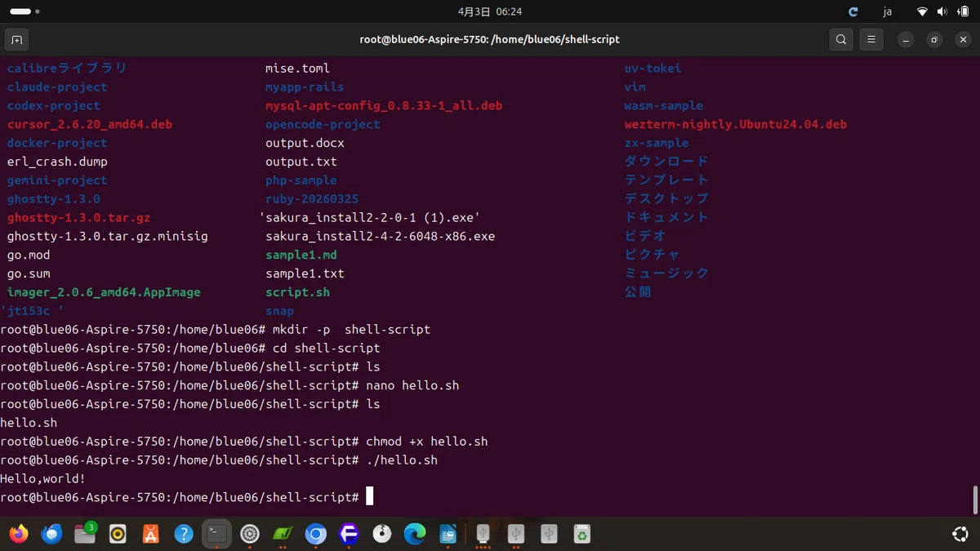Screen dimensions: 980x551
Task: Open the terminal hamburger menu
Action: (x=871, y=39)
